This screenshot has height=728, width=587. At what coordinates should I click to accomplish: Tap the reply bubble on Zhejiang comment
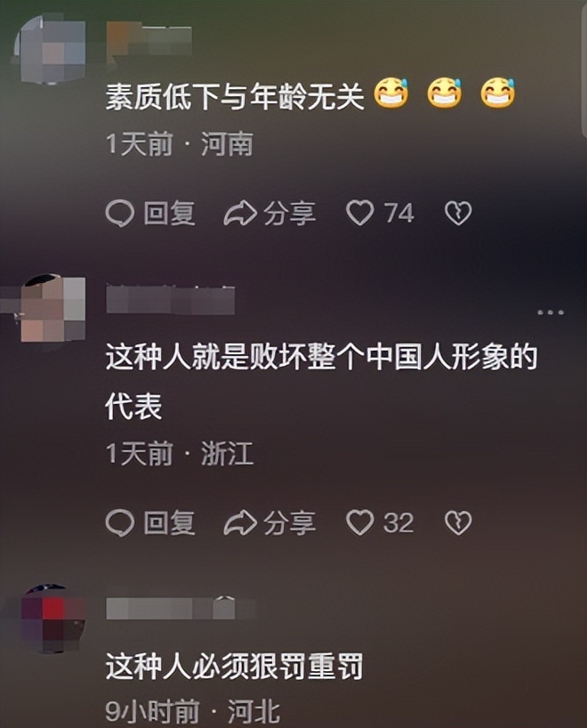tap(120, 523)
